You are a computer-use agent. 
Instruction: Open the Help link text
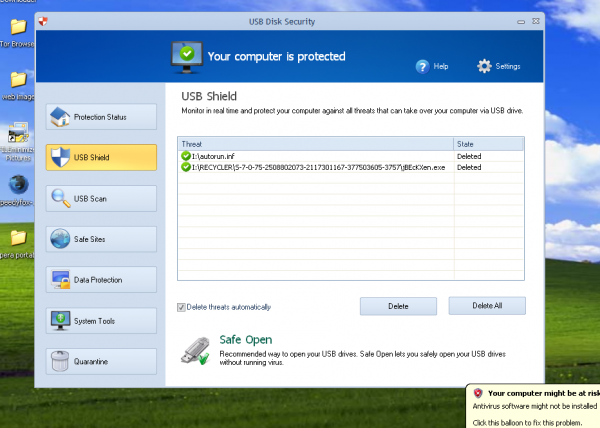pos(441,66)
